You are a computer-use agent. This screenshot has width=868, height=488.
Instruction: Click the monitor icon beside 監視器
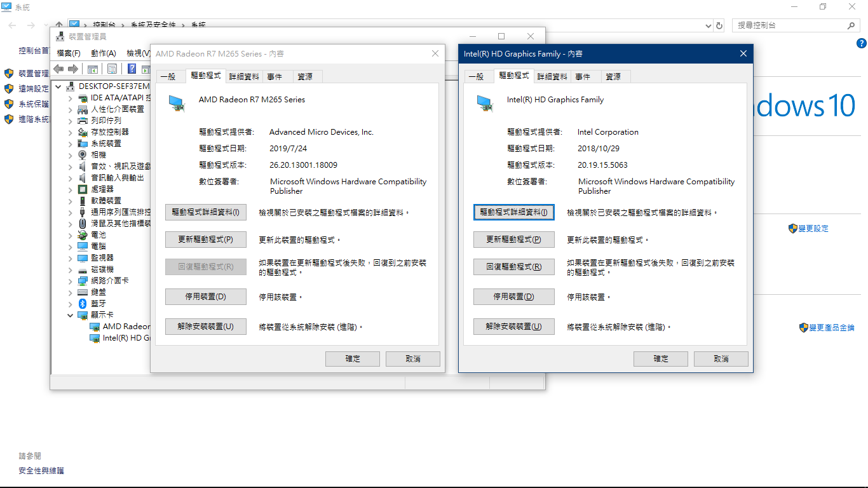coord(83,258)
